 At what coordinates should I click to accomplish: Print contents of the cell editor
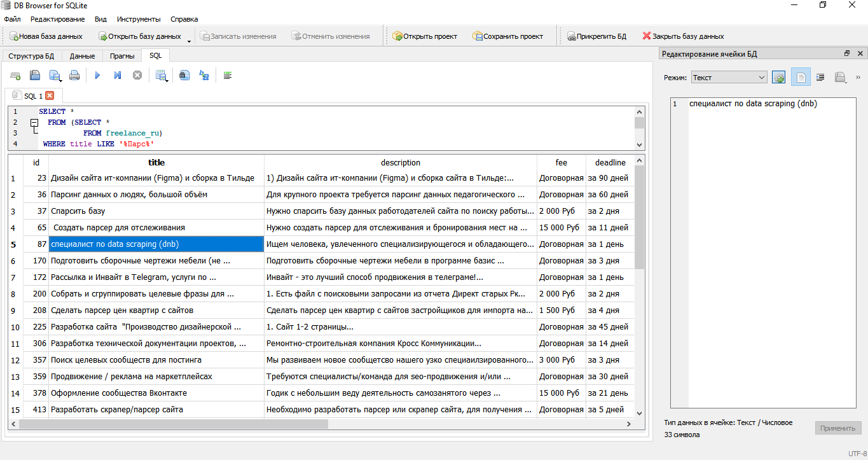tap(841, 77)
